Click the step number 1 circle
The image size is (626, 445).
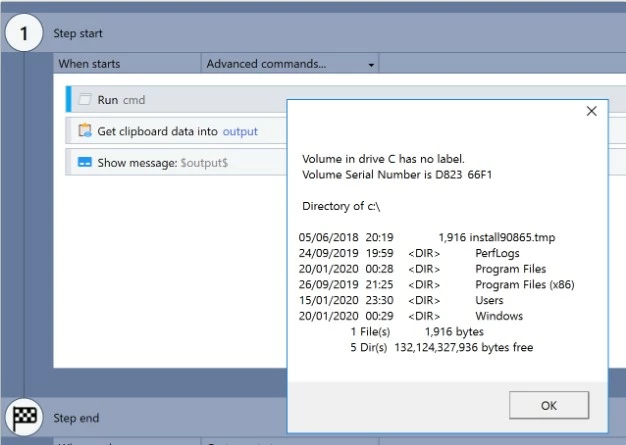pos(24,33)
